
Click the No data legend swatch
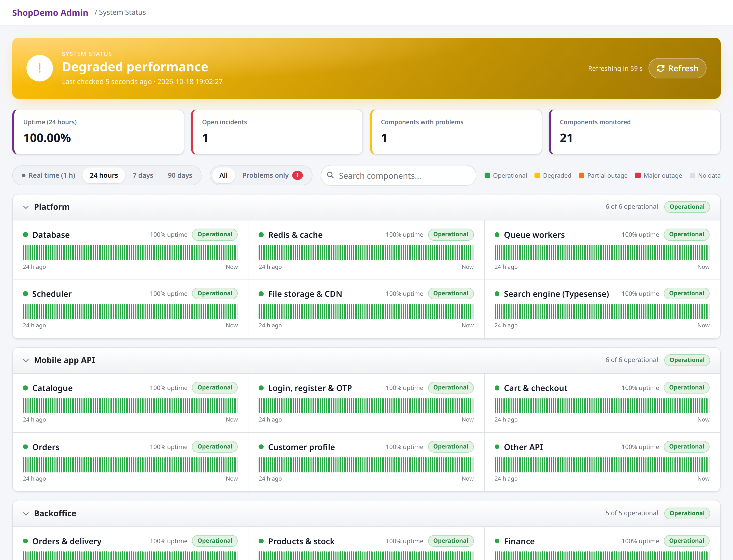[692, 175]
